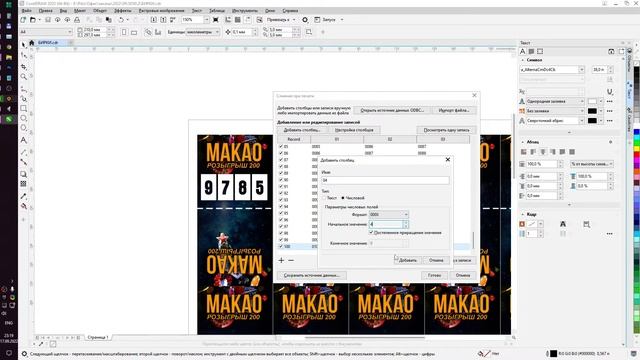Set landscape page orientation
640x360 pixels.
[134, 32]
